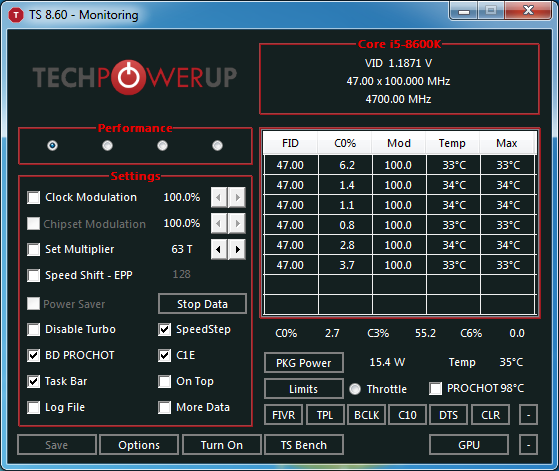Launch TS Bench
Viewport: 559px width, 471px height.
304,445
